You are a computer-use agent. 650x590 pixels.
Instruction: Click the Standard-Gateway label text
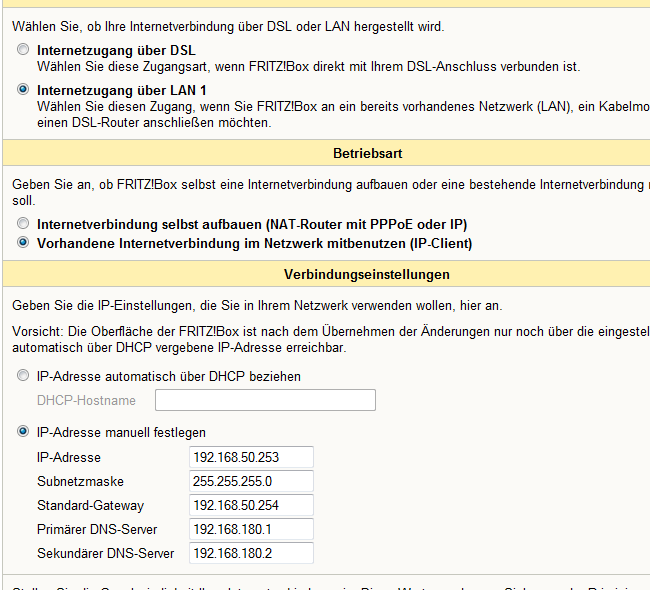coord(90,505)
